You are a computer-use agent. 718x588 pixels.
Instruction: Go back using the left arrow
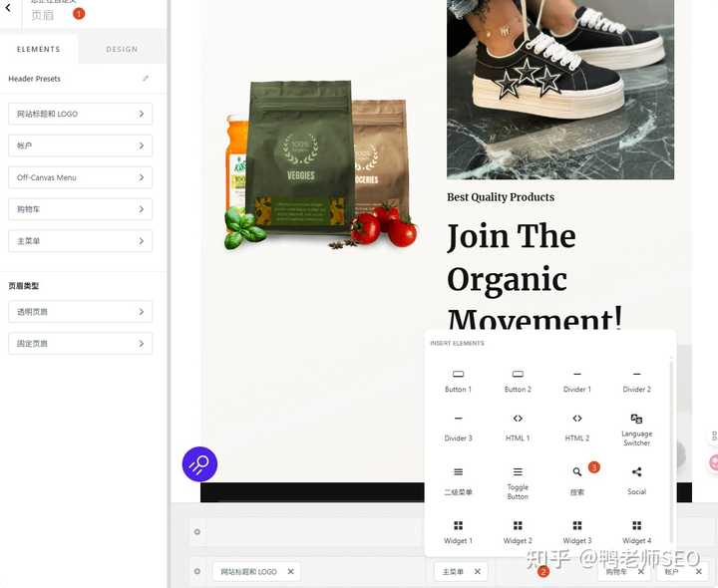8,9
